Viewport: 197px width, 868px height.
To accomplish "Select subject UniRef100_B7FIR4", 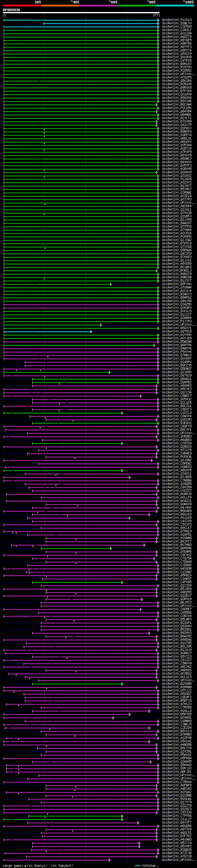I will coord(177,91).
